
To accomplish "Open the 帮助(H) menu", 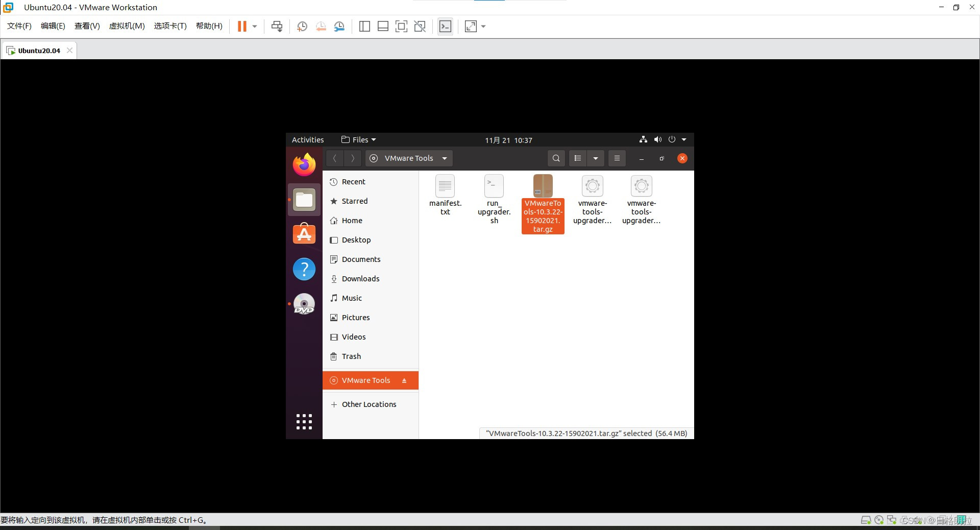I will pyautogui.click(x=209, y=26).
